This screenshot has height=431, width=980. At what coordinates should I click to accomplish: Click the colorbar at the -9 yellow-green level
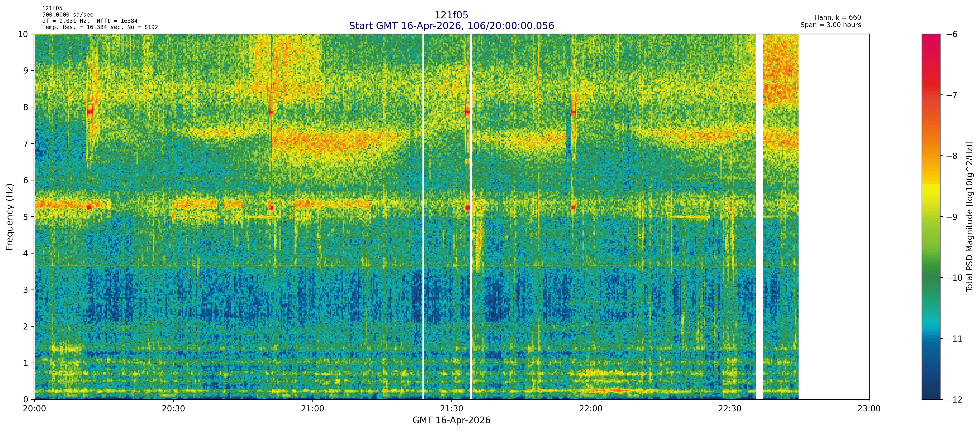pos(931,217)
